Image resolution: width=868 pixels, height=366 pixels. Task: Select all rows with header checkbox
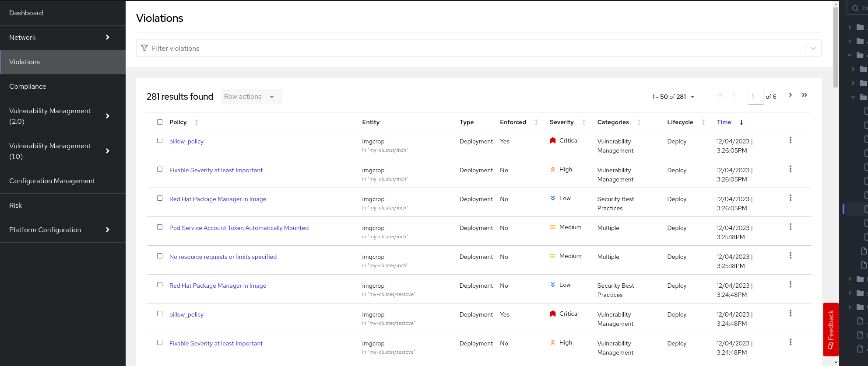(160, 122)
